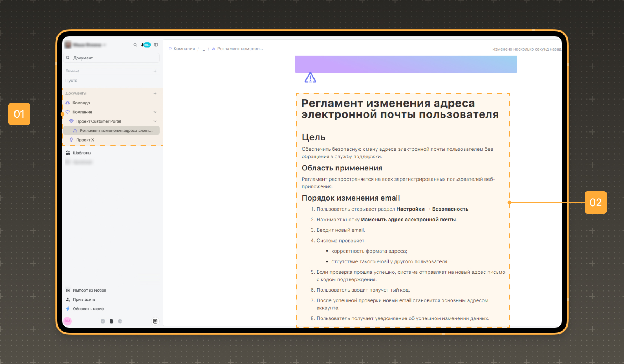
Task: Switch to documents tab icon at bottom
Action: pos(111,321)
